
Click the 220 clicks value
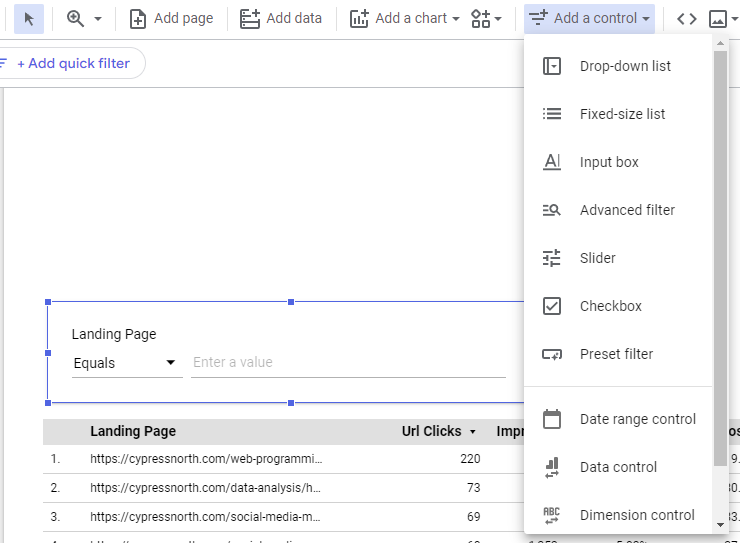[x=471, y=459]
